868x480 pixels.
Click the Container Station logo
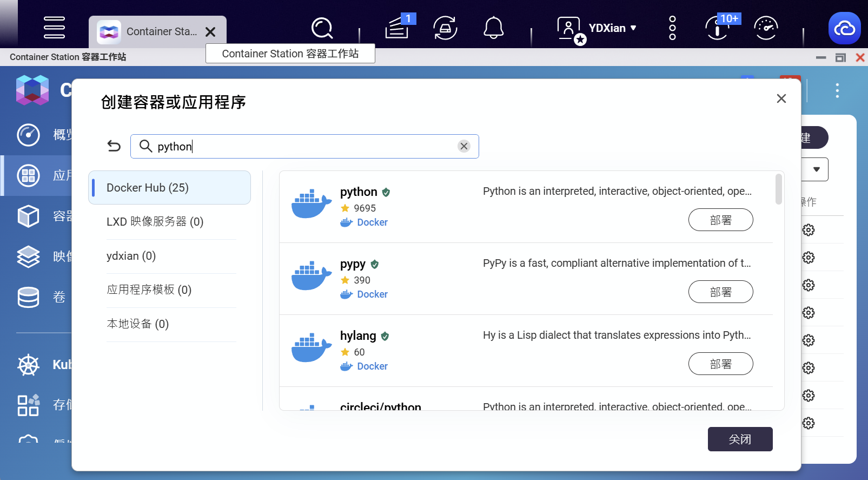tap(32, 90)
